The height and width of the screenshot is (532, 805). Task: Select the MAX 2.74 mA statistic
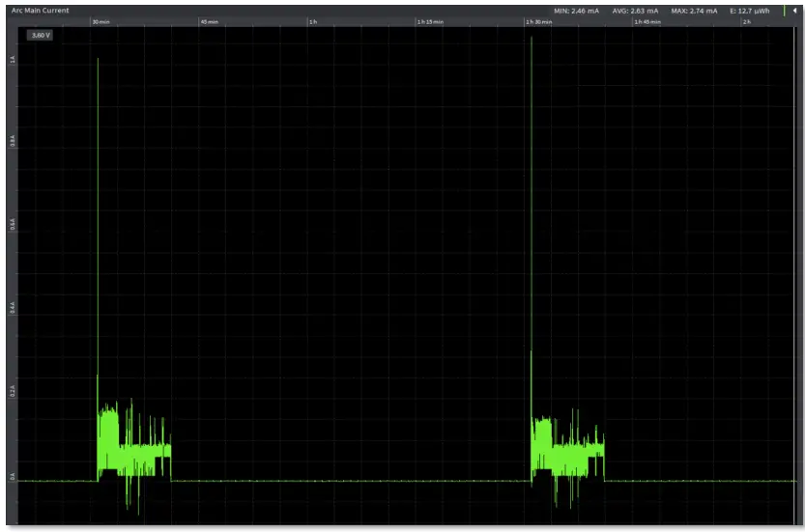tap(693, 11)
